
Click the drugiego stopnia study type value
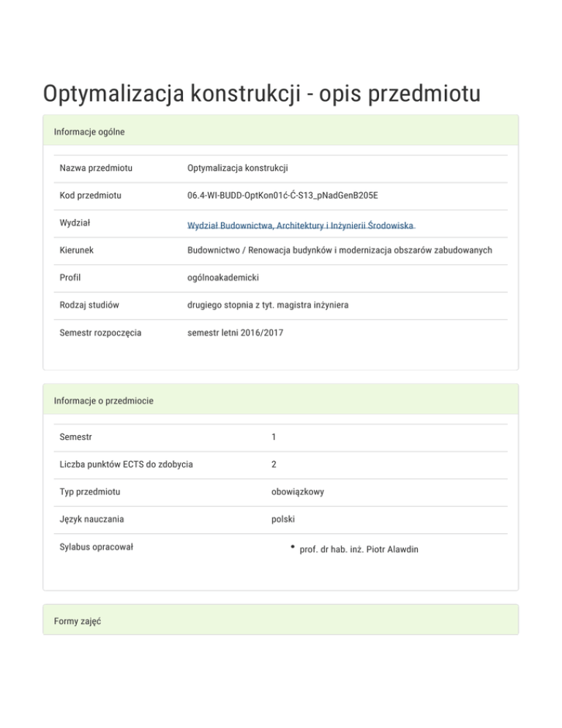tap(267, 305)
